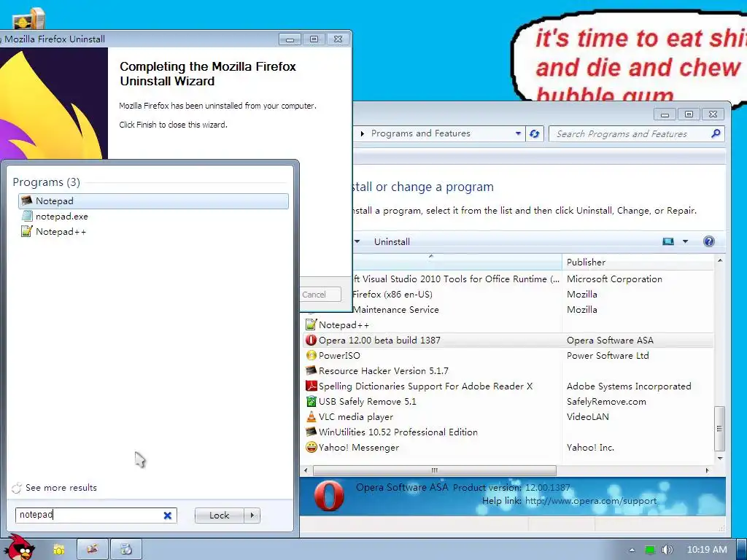
Task: Click the horizontal scrollbar thumb
Action: tap(435, 470)
